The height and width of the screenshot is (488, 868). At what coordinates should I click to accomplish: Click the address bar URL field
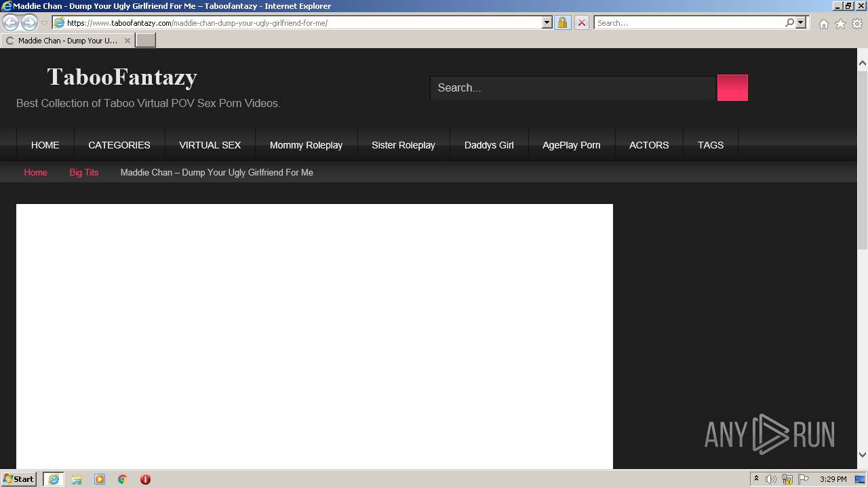303,23
